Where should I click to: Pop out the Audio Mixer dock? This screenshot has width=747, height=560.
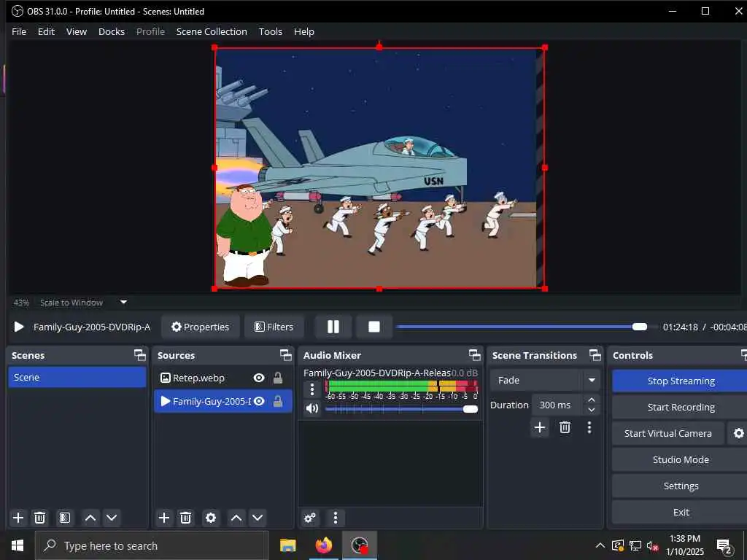pyautogui.click(x=474, y=355)
